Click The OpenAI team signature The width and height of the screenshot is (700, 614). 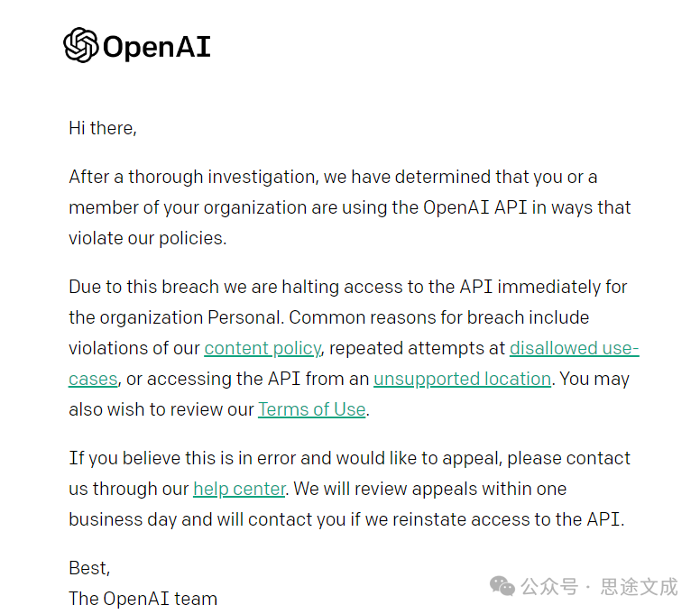[x=143, y=599]
